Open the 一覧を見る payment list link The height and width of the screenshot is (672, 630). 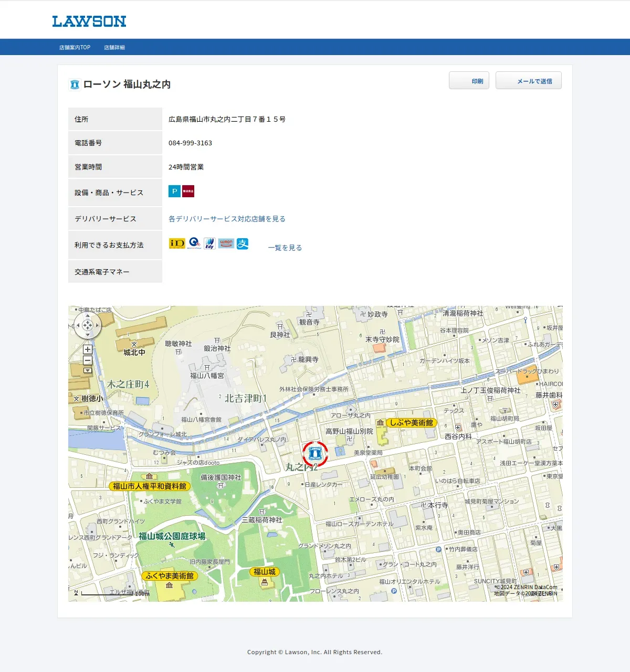(285, 248)
